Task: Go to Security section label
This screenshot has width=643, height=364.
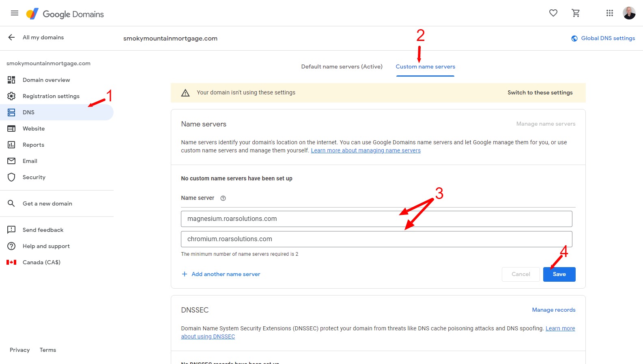Action: (34, 177)
